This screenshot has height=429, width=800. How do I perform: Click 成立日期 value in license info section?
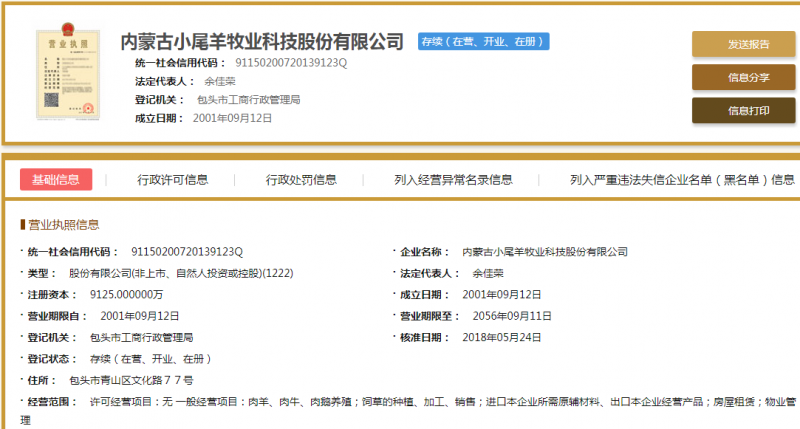(502, 294)
